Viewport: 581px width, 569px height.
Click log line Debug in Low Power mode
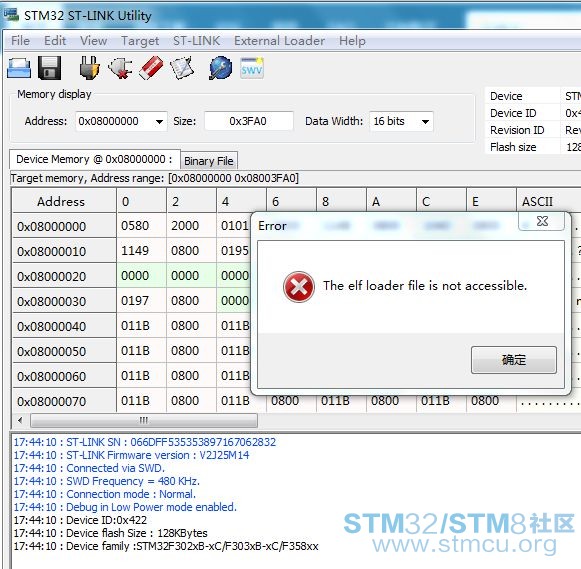click(x=125, y=507)
